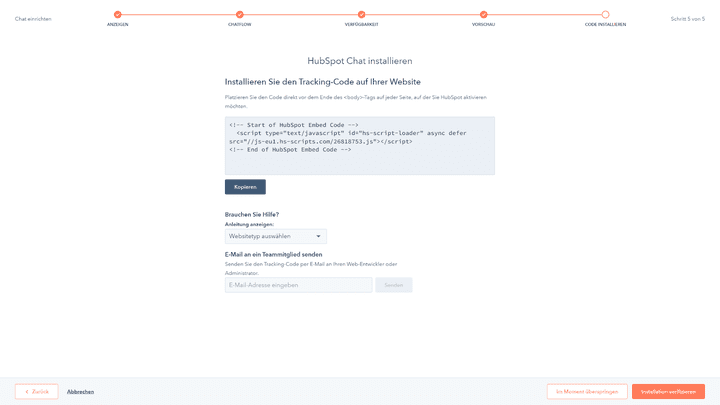Cancel setup via Abbrechen link

point(80,392)
